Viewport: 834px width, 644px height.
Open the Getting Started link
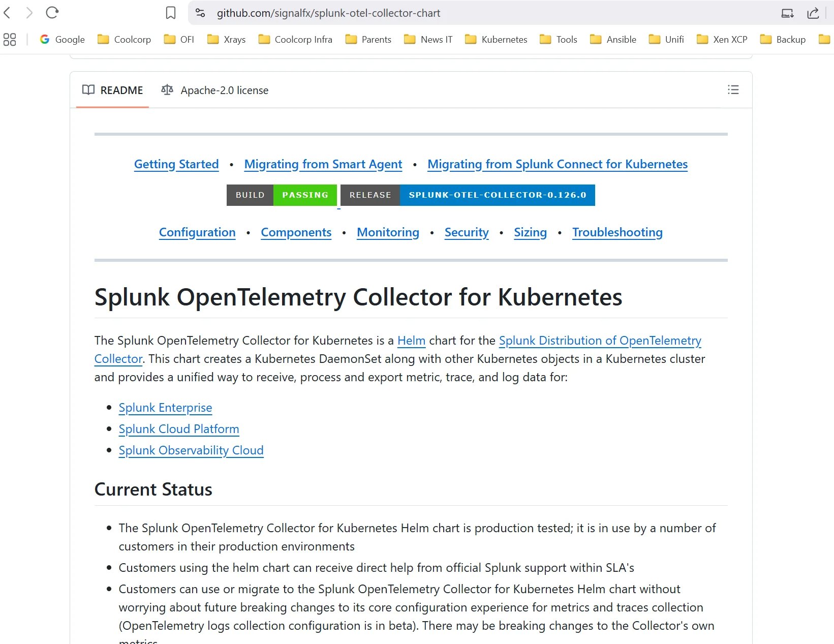pyautogui.click(x=176, y=164)
